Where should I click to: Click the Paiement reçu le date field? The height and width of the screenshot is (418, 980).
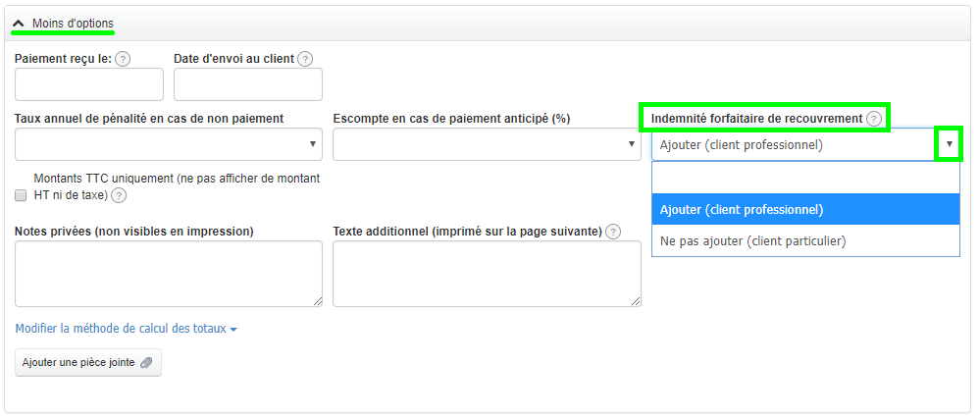point(89,84)
